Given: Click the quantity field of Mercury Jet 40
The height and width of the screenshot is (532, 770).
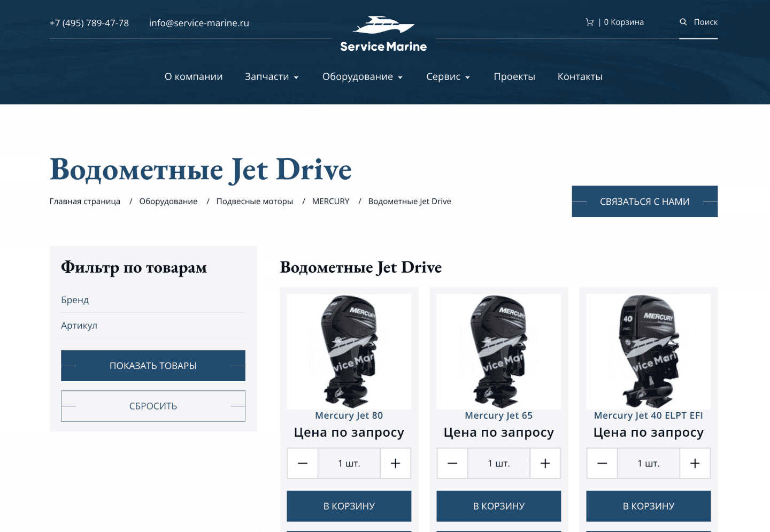Looking at the screenshot, I should click(648, 463).
